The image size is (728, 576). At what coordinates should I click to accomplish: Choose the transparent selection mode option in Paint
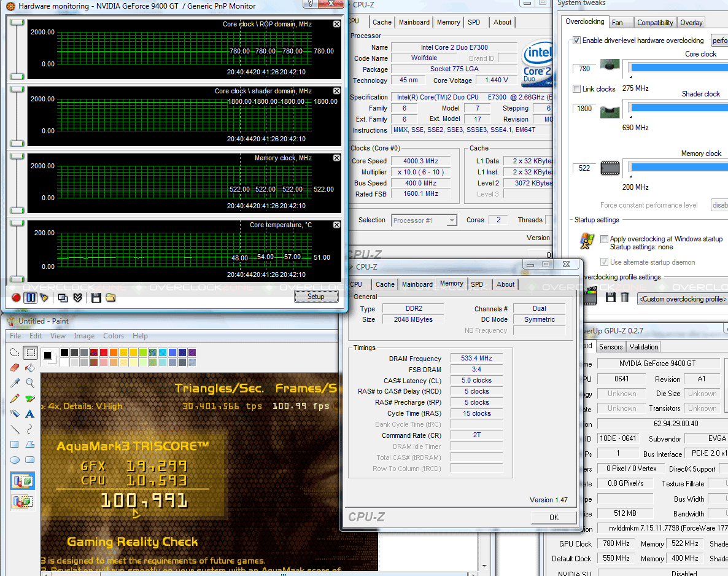[22, 501]
